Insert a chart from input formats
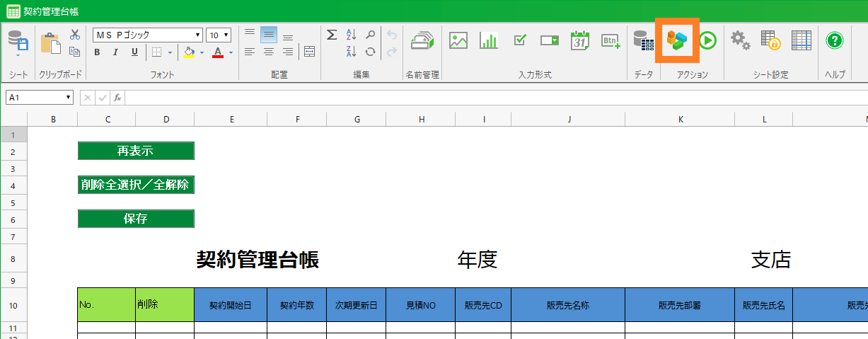This screenshot has width=868, height=339. [x=488, y=40]
